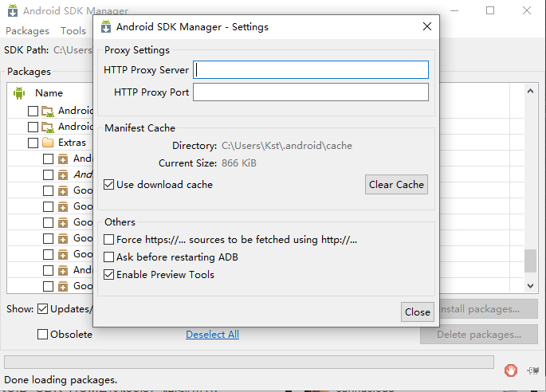This screenshot has width=546, height=392.
Task: Click the Name column header
Action: tap(49, 93)
